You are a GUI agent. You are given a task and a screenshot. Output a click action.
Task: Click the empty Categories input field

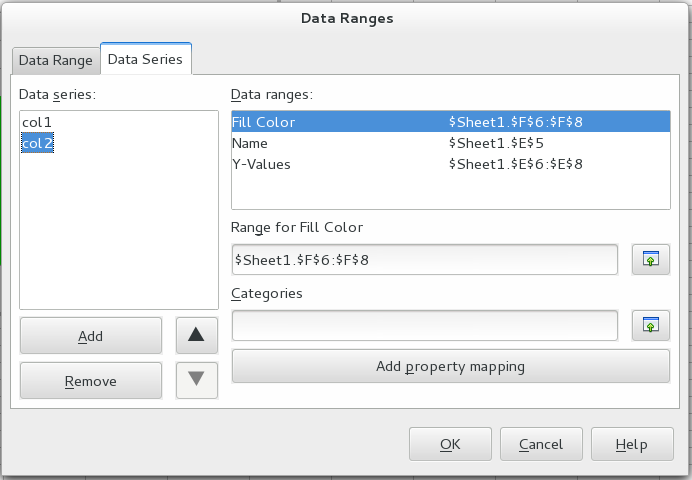tap(424, 325)
